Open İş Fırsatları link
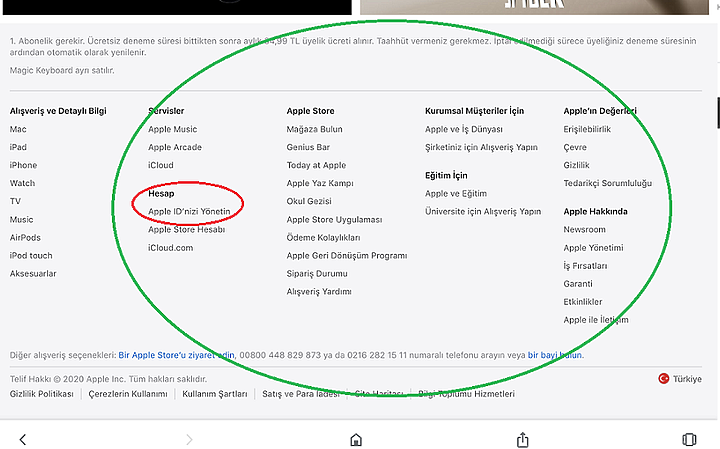This screenshot has width=720, height=449. pyautogui.click(x=585, y=265)
